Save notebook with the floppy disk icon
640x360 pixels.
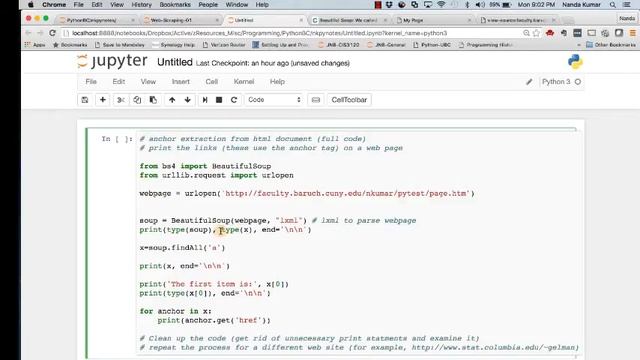[85, 100]
